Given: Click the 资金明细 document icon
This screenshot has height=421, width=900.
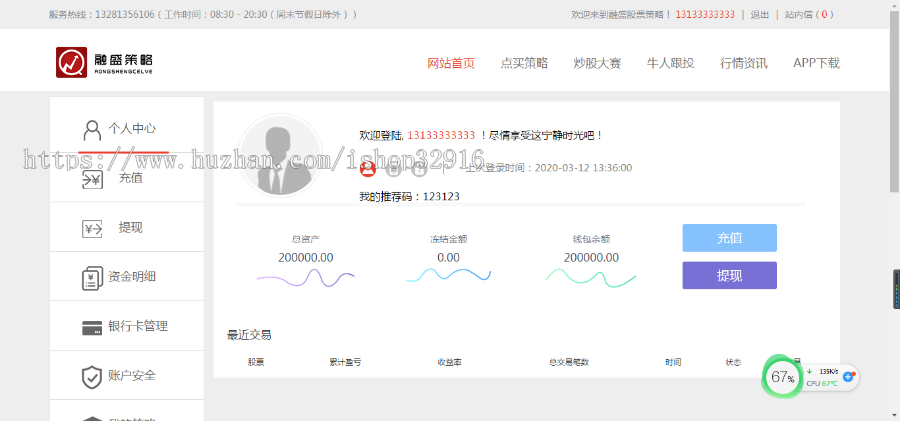Looking at the screenshot, I should [92, 279].
